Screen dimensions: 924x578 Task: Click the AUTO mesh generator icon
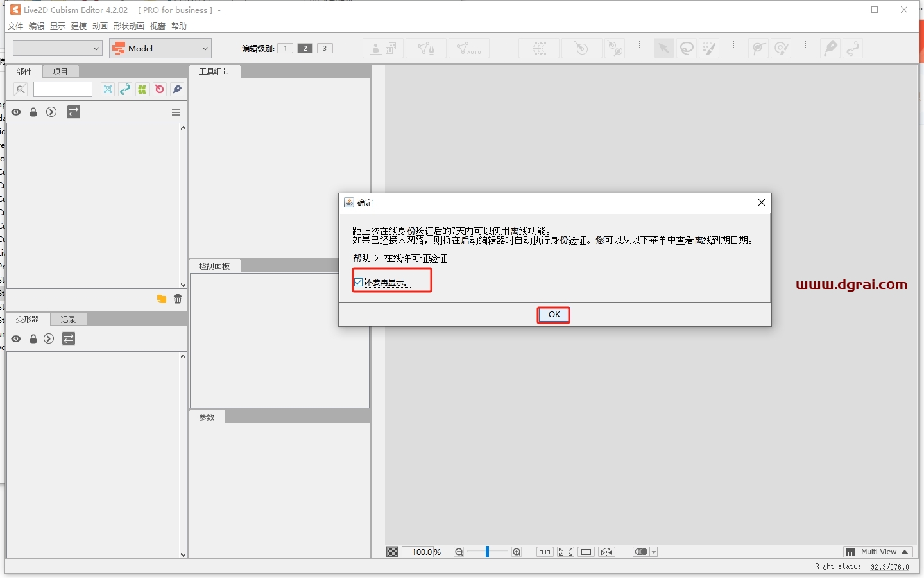pyautogui.click(x=469, y=48)
